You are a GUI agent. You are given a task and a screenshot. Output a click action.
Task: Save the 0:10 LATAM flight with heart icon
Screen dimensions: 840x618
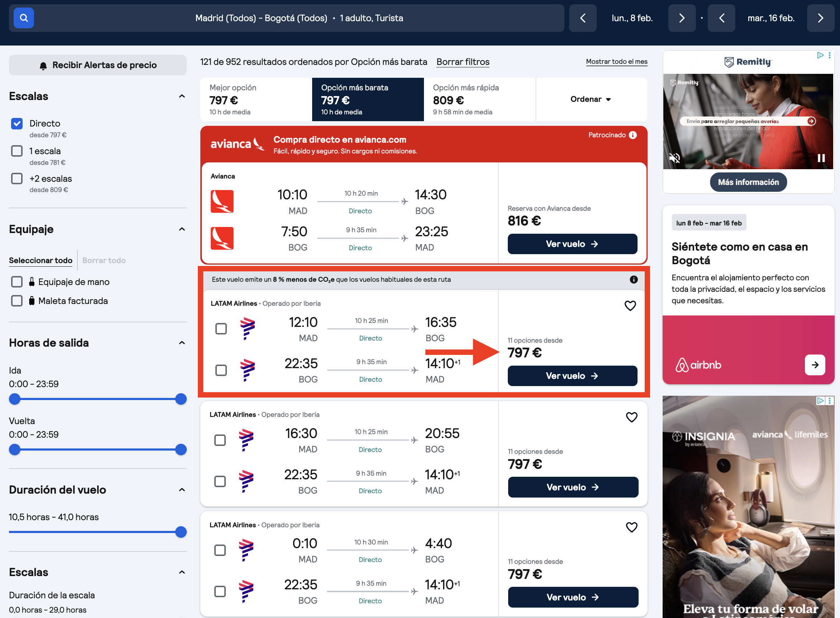tap(631, 527)
